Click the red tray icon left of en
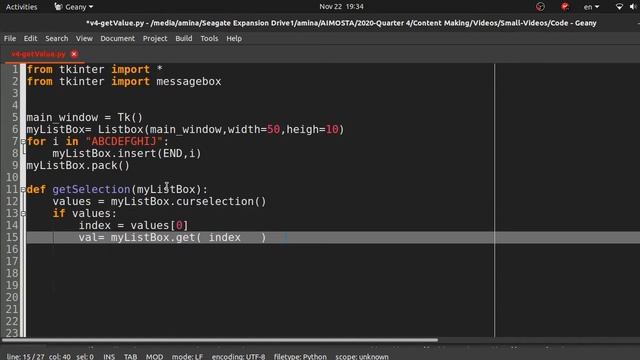640x360 pixels. tap(565, 7)
